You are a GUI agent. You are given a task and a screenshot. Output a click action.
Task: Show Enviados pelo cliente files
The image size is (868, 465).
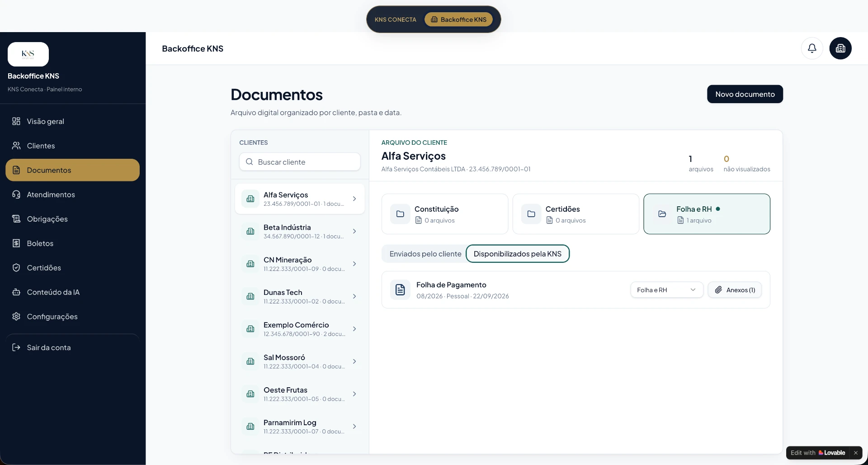tap(425, 254)
